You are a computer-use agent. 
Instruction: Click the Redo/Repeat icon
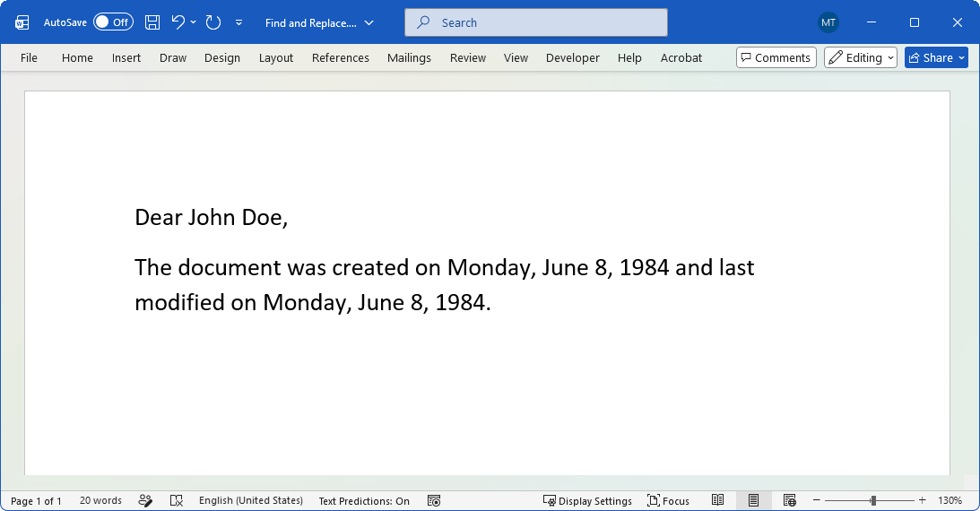click(213, 22)
